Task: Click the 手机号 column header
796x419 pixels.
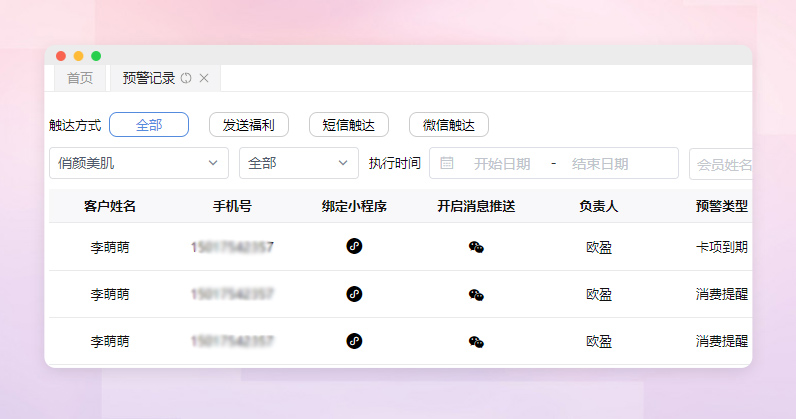Action: click(232, 206)
